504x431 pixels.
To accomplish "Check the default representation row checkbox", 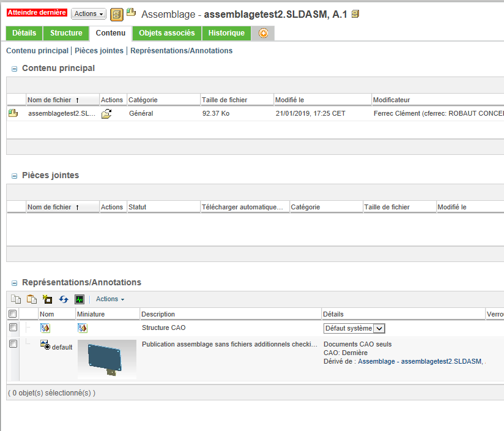I will click(13, 344).
